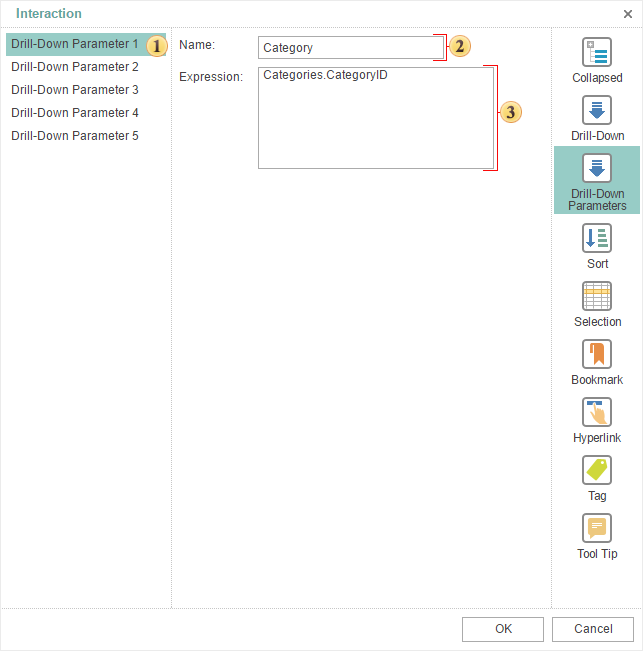Select the Hyperlink hand icon
Screen dimensions: 643x651
pyautogui.click(x=597, y=413)
